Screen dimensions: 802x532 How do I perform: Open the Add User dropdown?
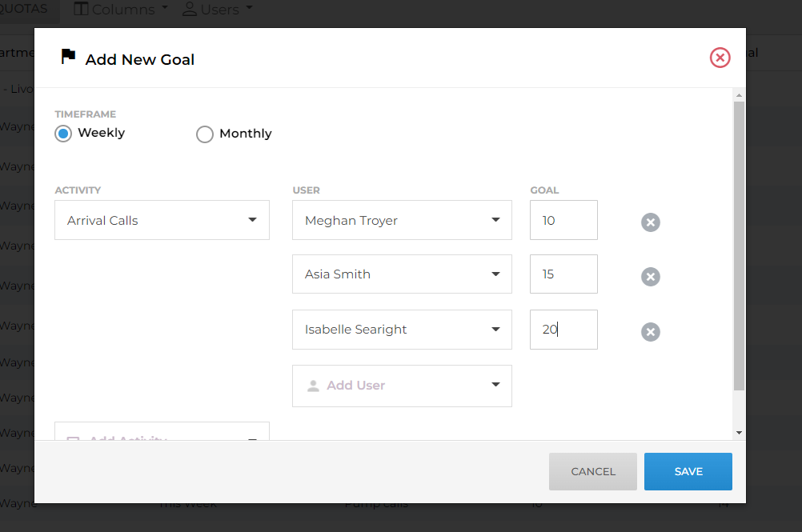pyautogui.click(x=402, y=386)
